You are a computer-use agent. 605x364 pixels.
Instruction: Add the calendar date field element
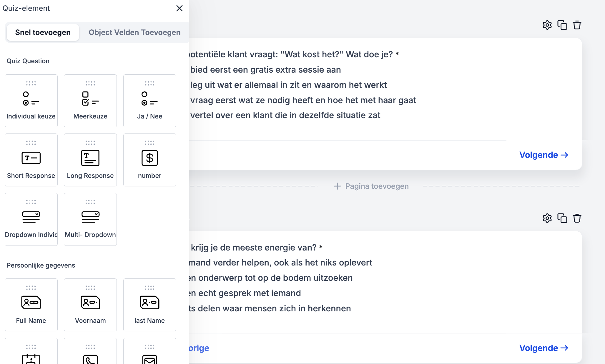click(x=31, y=351)
